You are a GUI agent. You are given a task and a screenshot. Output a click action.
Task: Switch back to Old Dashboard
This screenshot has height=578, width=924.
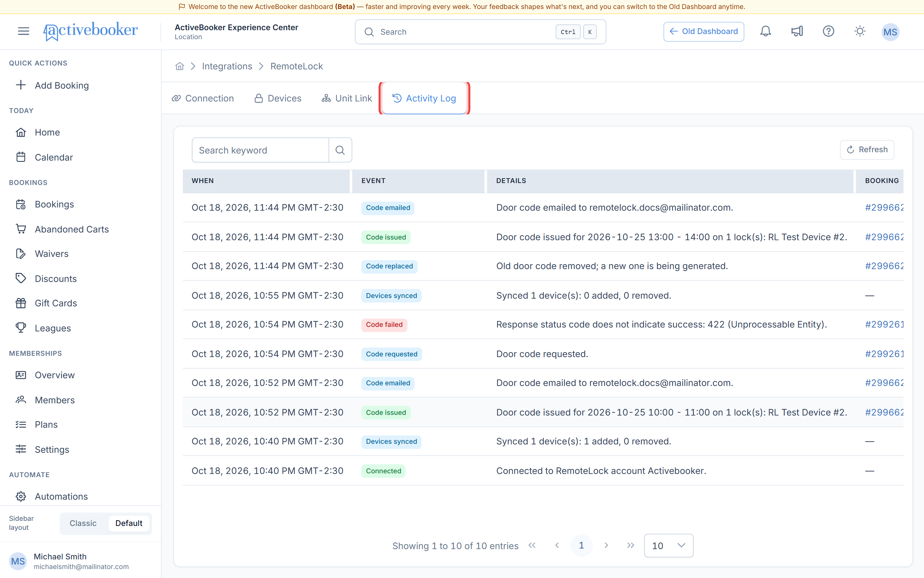coord(703,31)
